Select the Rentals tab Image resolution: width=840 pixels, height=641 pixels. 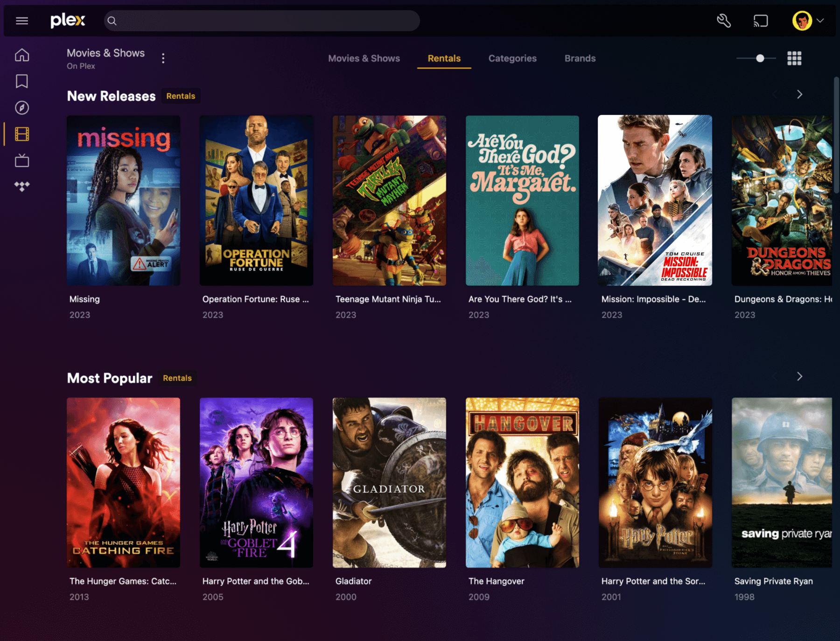[444, 58]
